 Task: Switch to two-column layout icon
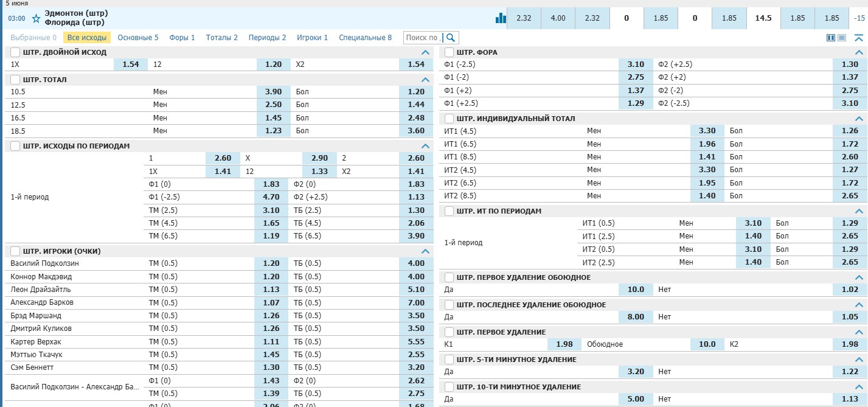[831, 38]
